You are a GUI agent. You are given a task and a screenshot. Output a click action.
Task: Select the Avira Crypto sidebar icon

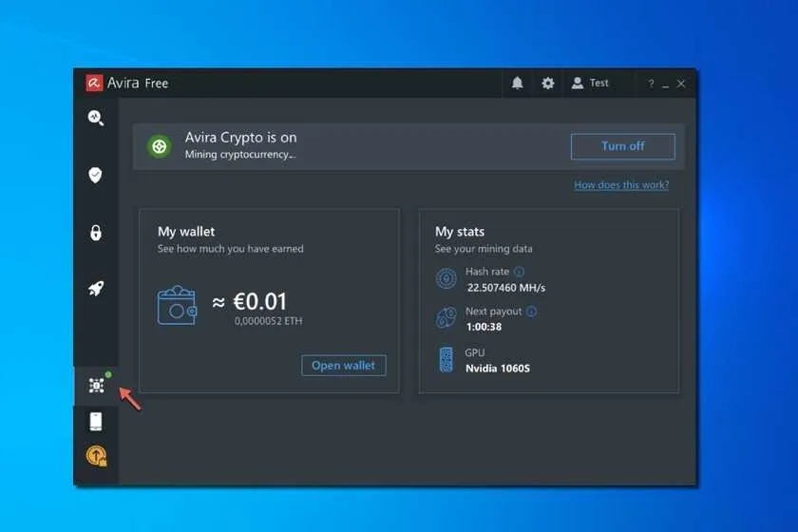pyautogui.click(x=96, y=386)
